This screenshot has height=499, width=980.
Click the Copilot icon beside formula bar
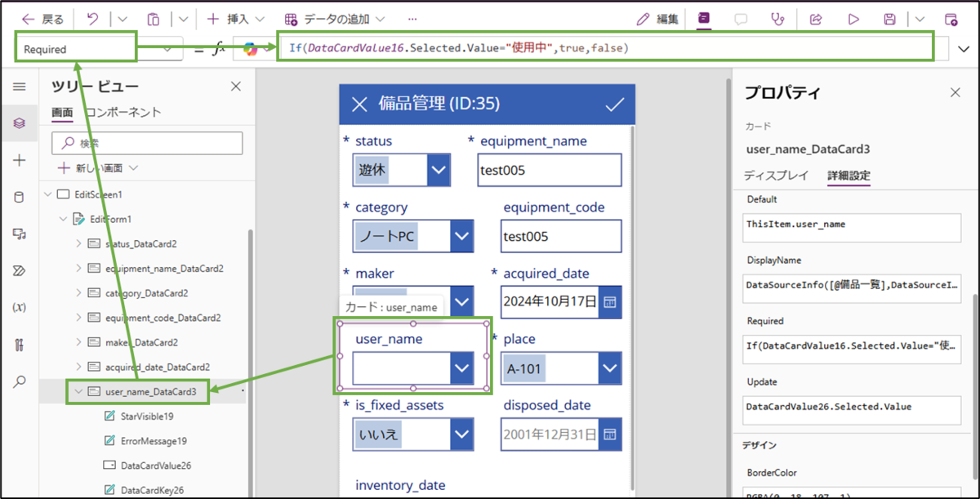(x=250, y=49)
